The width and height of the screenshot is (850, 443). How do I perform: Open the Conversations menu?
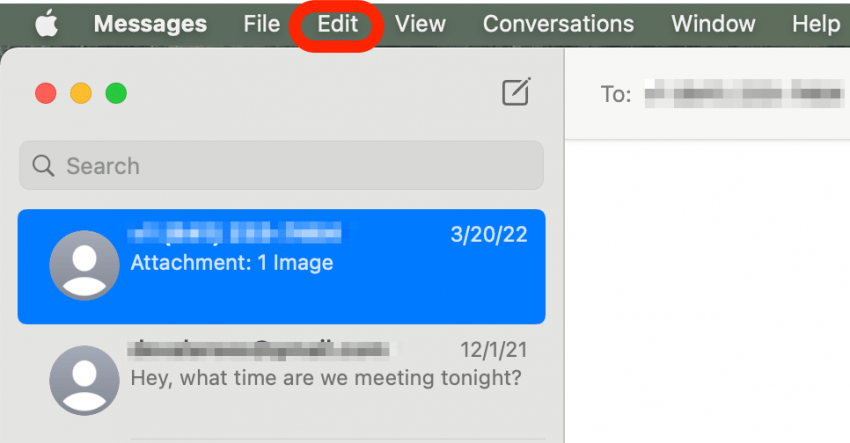558,24
